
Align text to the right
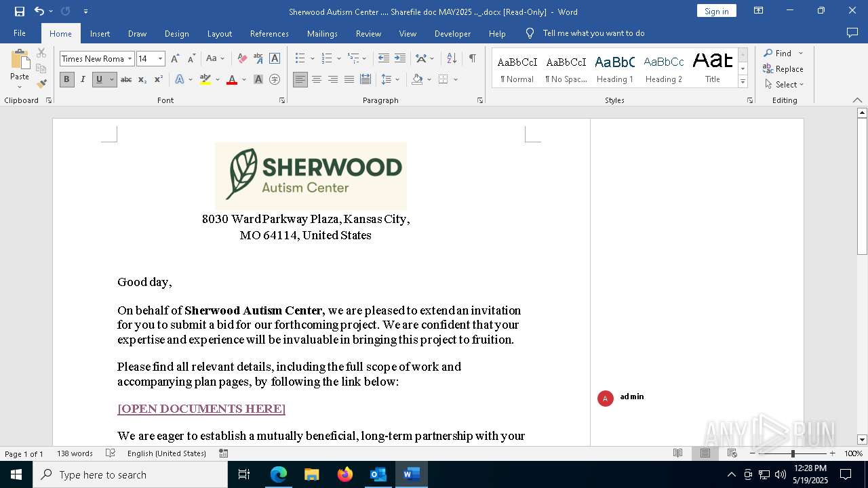click(x=333, y=79)
